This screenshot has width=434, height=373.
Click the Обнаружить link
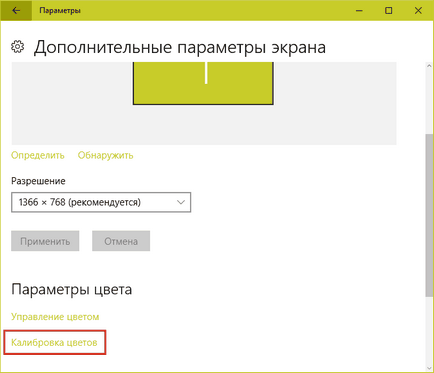[x=105, y=155]
